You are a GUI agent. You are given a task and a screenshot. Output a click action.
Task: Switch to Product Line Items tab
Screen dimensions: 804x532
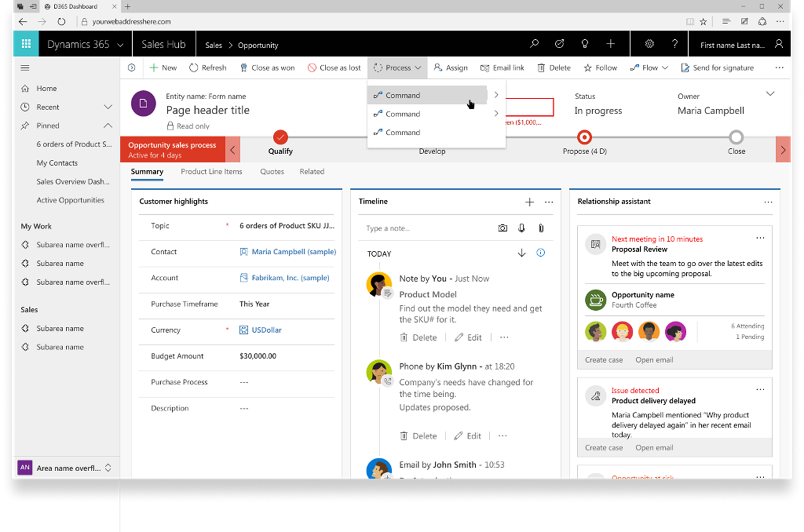coord(211,171)
